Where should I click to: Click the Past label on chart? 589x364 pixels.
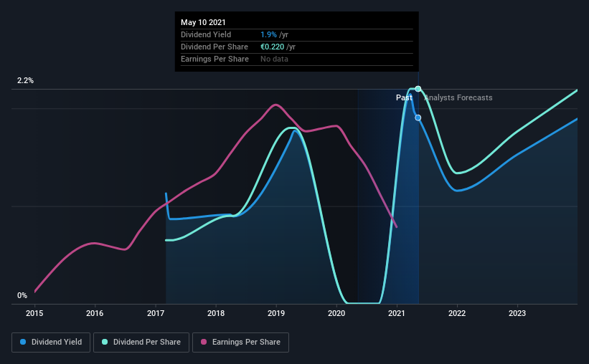404,97
